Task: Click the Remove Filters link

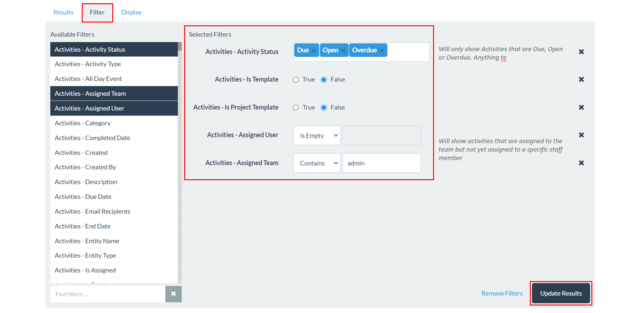Action: click(502, 293)
